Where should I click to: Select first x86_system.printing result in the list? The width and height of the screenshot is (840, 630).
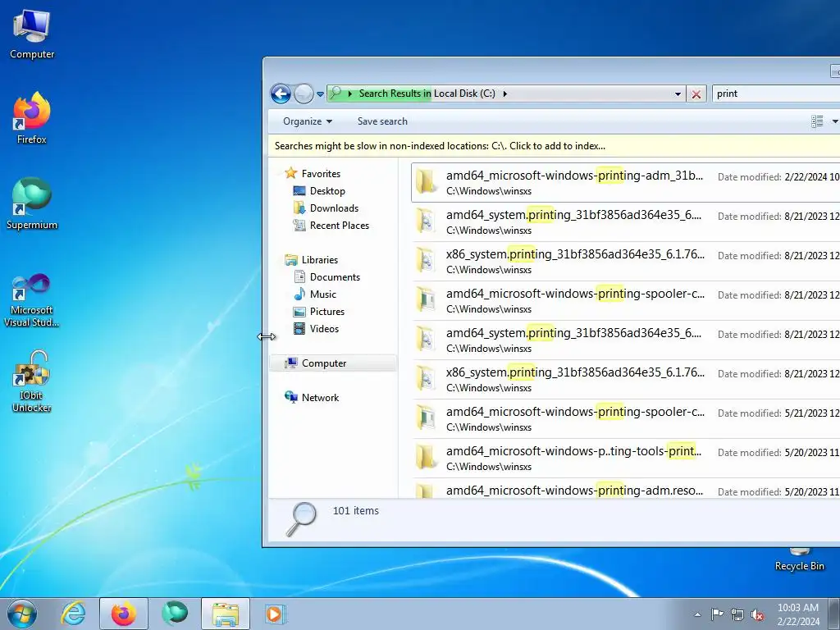625,262
